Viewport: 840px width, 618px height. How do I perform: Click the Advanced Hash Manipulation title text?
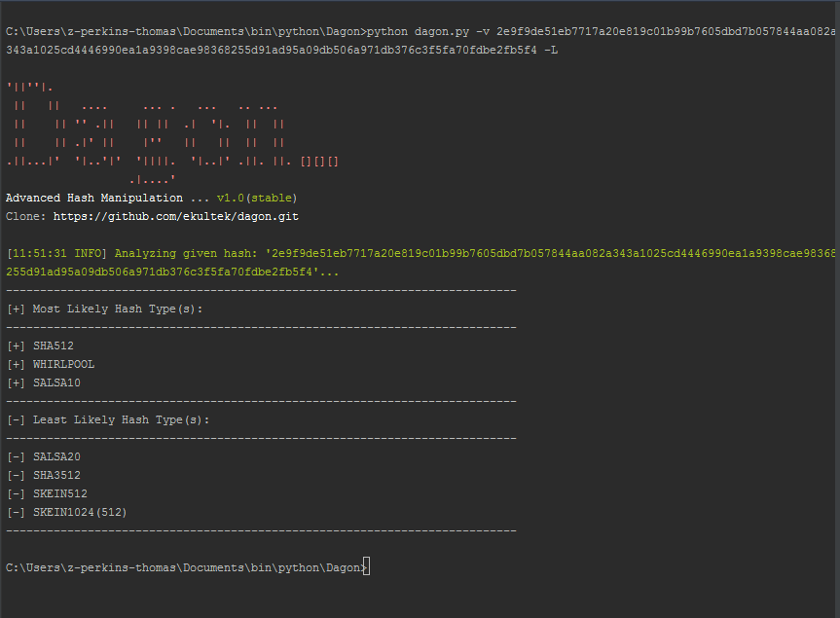(94, 199)
